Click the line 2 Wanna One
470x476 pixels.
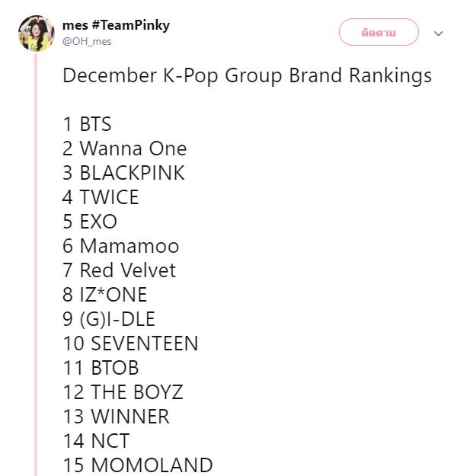pos(124,149)
